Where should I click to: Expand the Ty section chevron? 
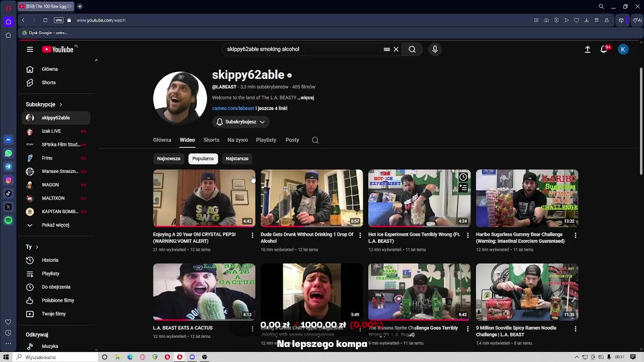[37, 247]
